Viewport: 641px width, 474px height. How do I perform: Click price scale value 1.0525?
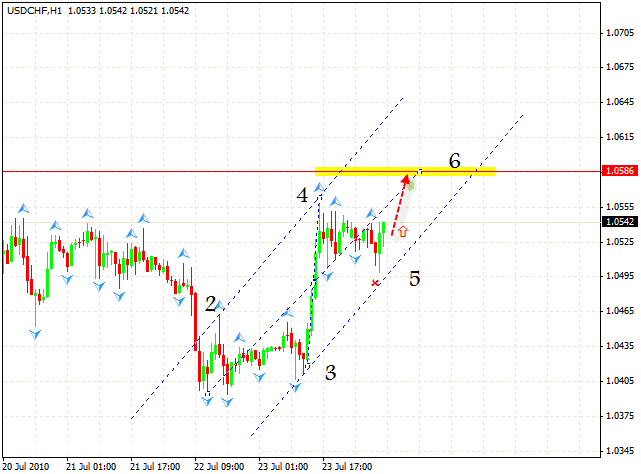click(x=620, y=241)
